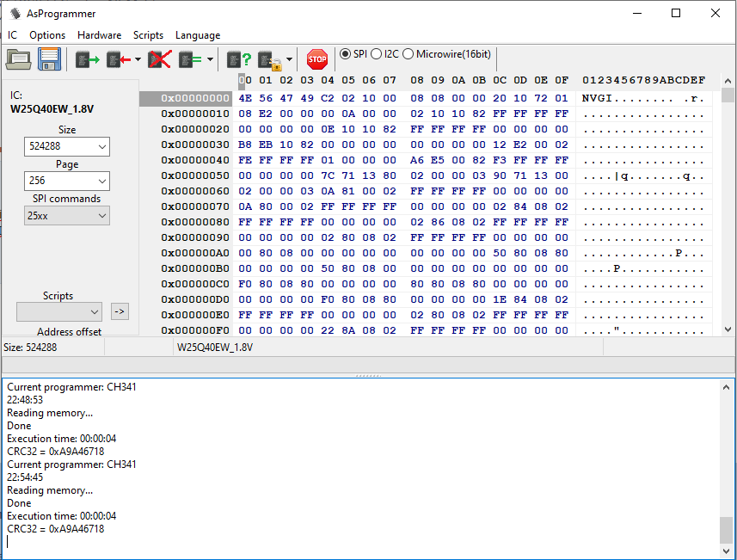Click the open file folder icon
The image size is (737, 560).
[x=19, y=59]
